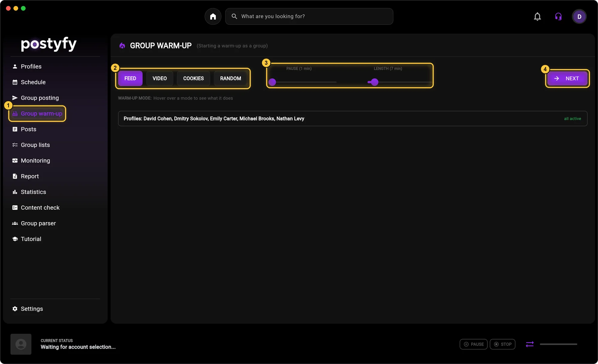Open Settings at the sidebar bottom
The height and width of the screenshot is (364, 598).
[x=32, y=309]
